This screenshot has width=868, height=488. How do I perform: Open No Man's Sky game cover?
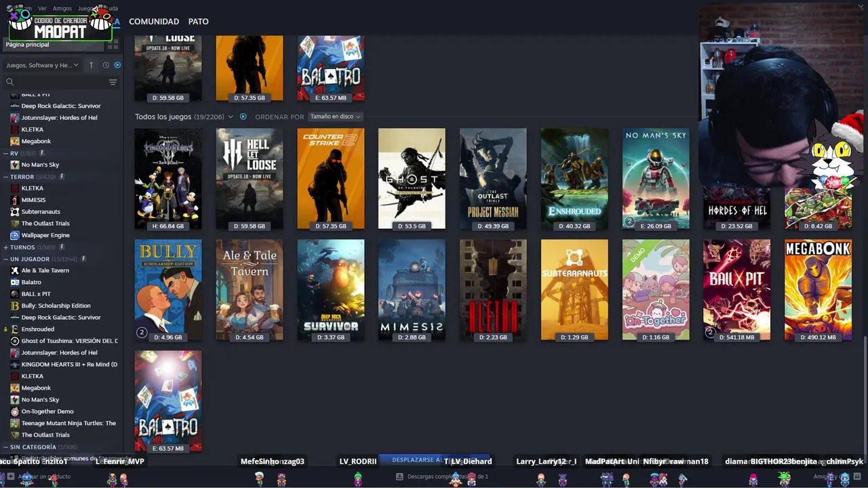point(656,179)
